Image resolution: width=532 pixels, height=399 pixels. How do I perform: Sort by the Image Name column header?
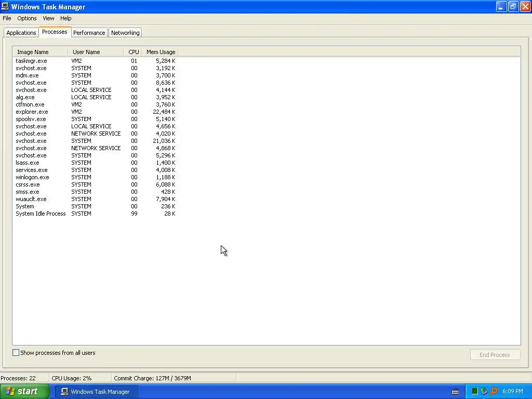[41, 52]
